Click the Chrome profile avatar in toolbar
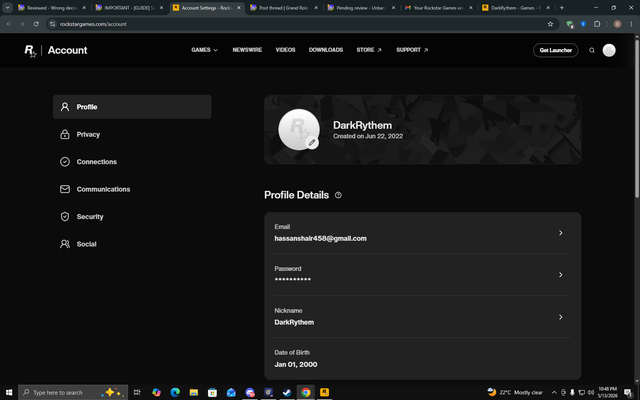Viewport: 640px width, 400px height. [617, 24]
